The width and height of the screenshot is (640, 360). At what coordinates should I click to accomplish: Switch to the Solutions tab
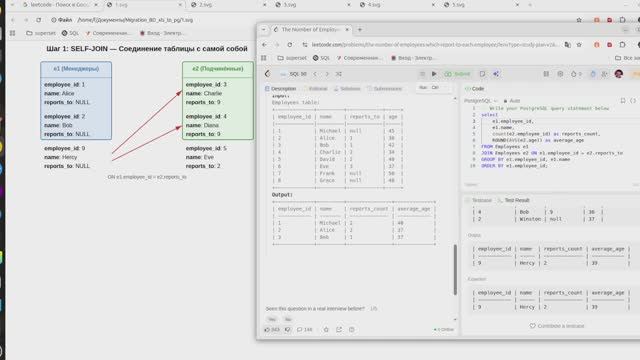tap(347, 89)
